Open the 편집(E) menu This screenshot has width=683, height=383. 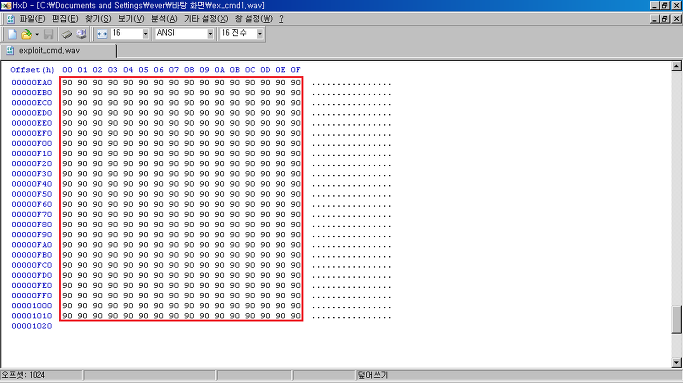65,19
